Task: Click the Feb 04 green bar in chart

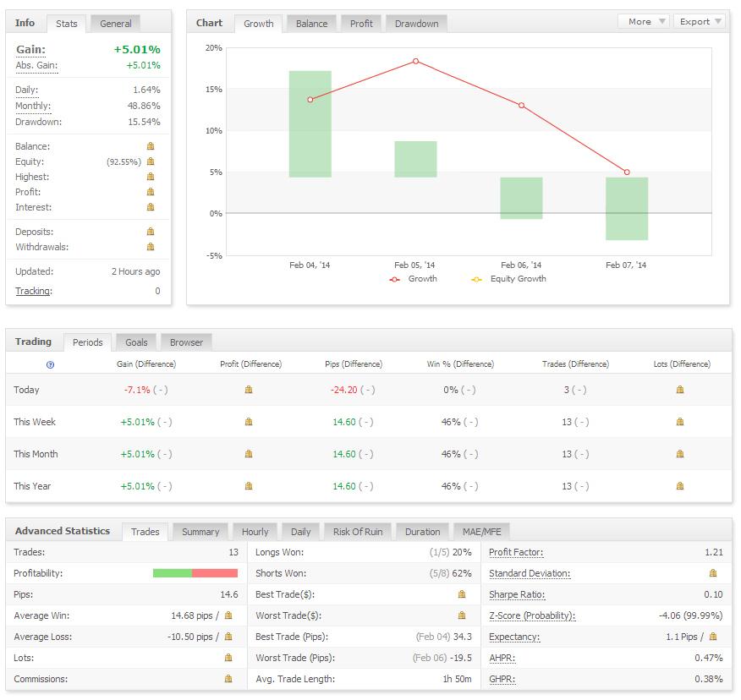Action: coord(310,124)
